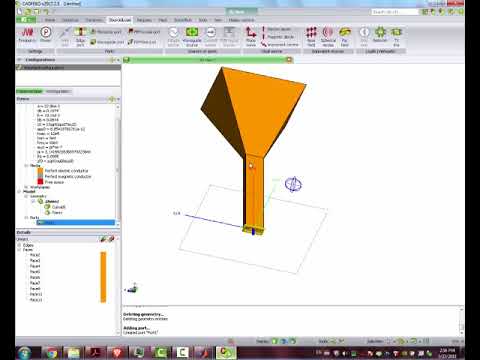
Task: Select the highlighted Port1 tree item
Action: [x=76, y=222]
